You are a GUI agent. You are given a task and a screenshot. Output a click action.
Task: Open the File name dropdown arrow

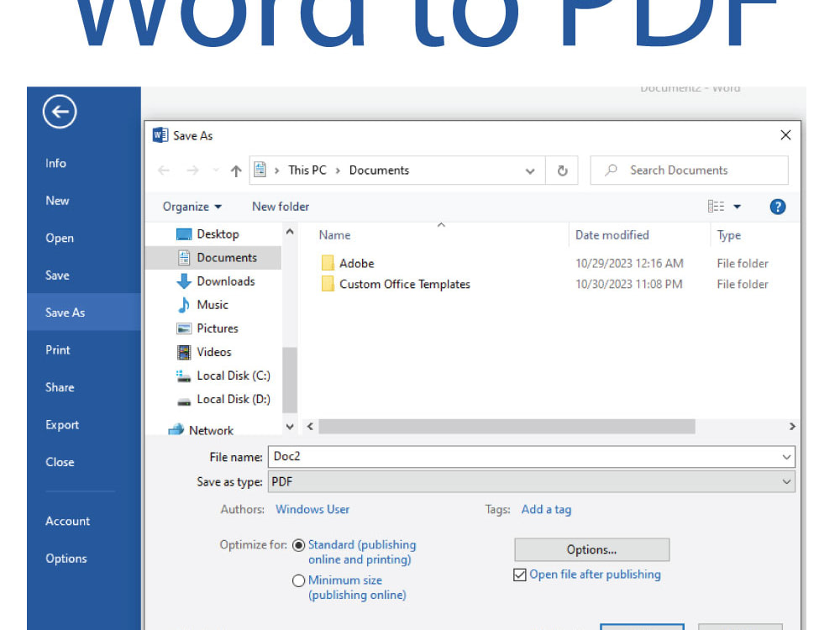click(x=786, y=457)
